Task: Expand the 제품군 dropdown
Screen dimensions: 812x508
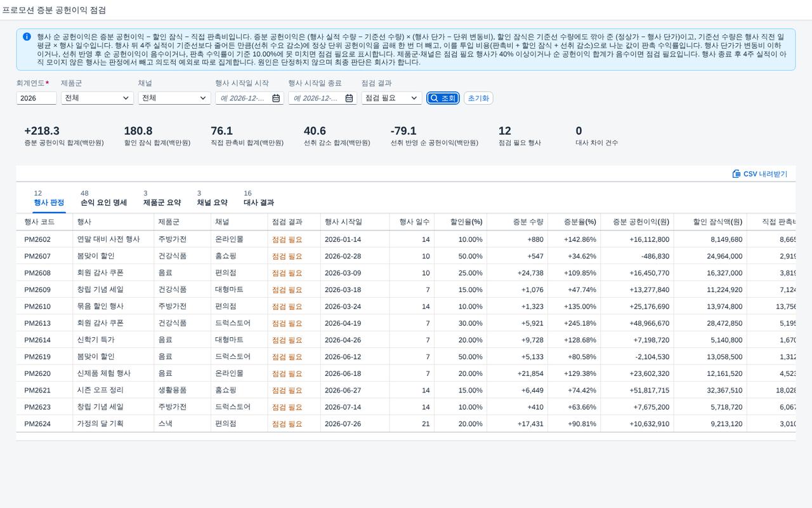Action: (x=97, y=98)
